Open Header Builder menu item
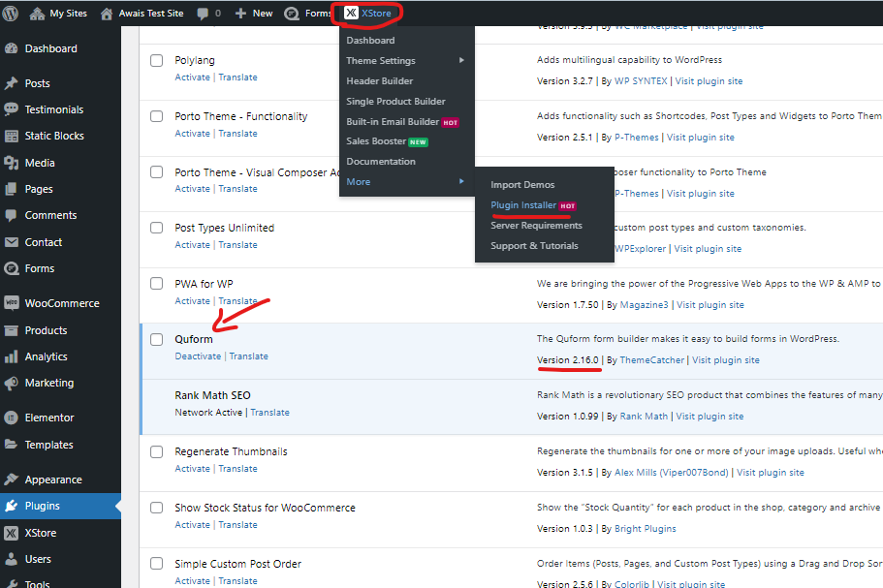This screenshot has height=588, width=883. [380, 81]
